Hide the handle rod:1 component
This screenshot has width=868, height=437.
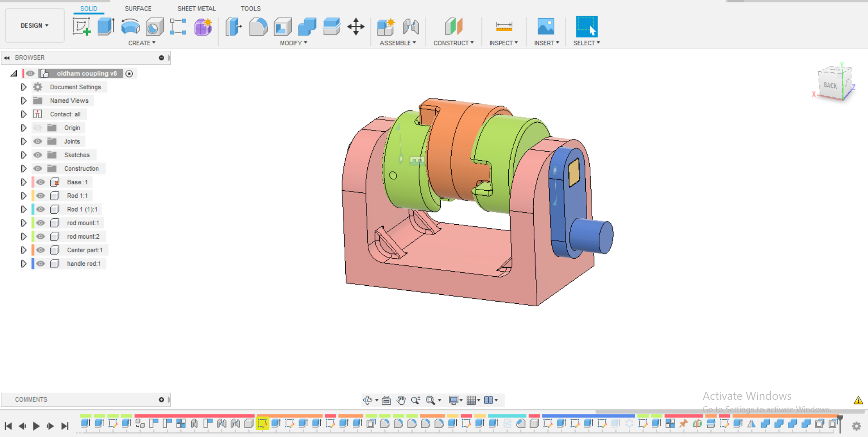40,264
